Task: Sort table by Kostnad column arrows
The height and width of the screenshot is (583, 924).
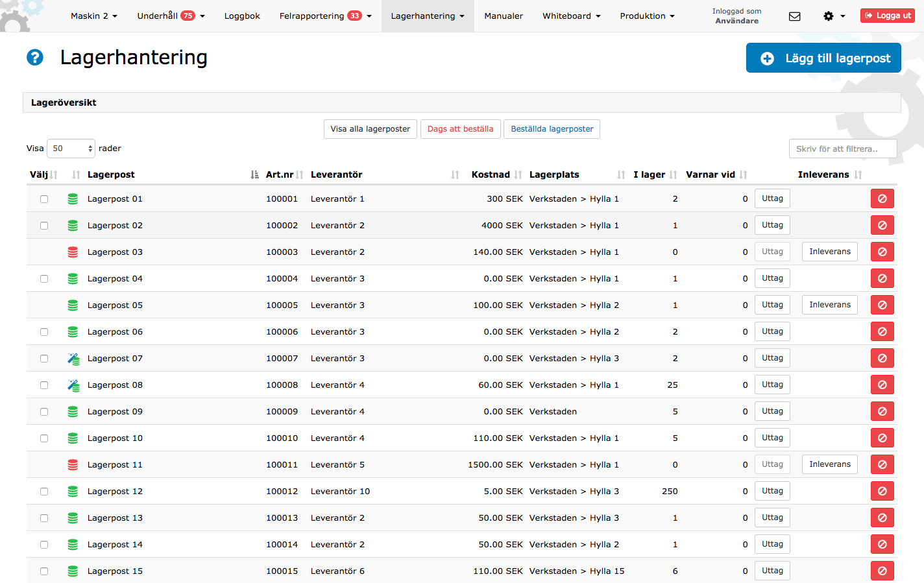Action: pyautogui.click(x=518, y=174)
